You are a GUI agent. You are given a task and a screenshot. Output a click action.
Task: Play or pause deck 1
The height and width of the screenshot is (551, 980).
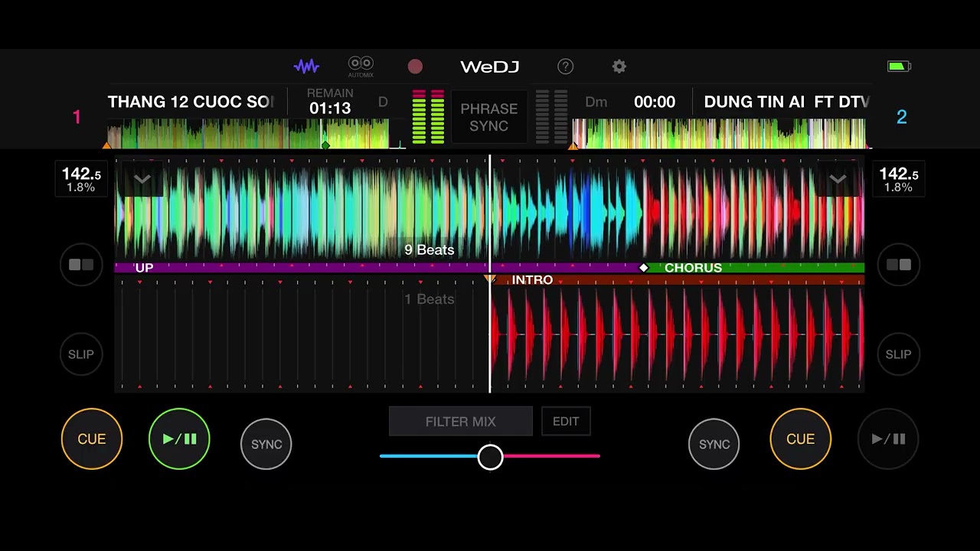pyautogui.click(x=179, y=439)
